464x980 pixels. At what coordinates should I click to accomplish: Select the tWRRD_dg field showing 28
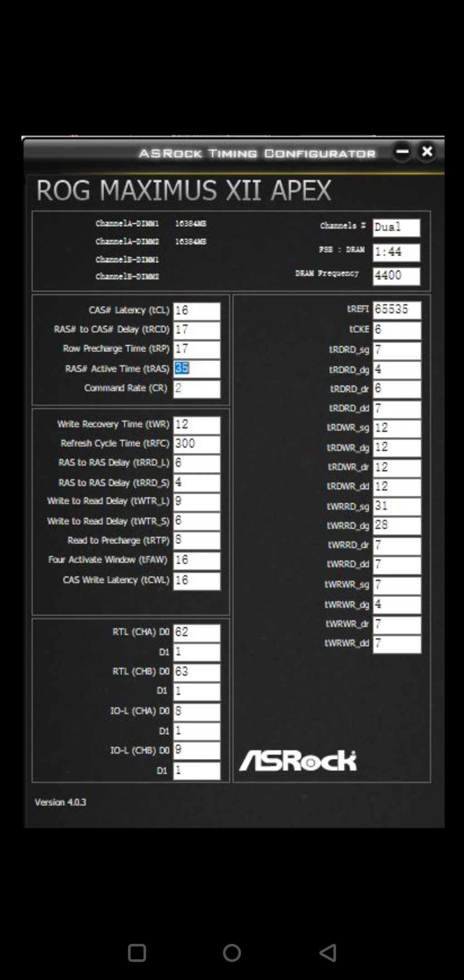tap(397, 525)
